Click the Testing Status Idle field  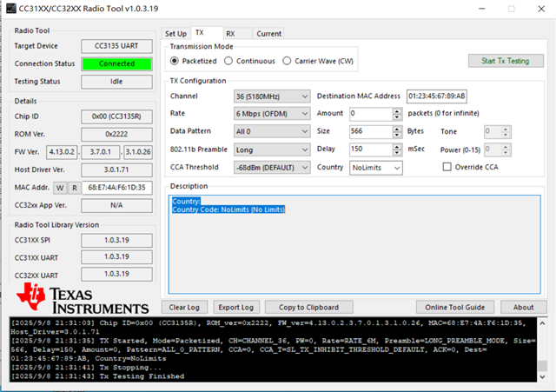coord(116,82)
